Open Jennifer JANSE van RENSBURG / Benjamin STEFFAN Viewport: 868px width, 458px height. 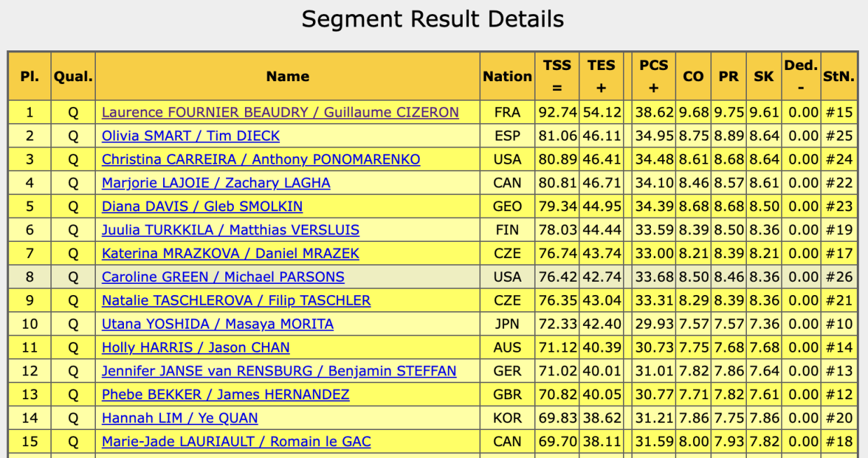[279, 371]
